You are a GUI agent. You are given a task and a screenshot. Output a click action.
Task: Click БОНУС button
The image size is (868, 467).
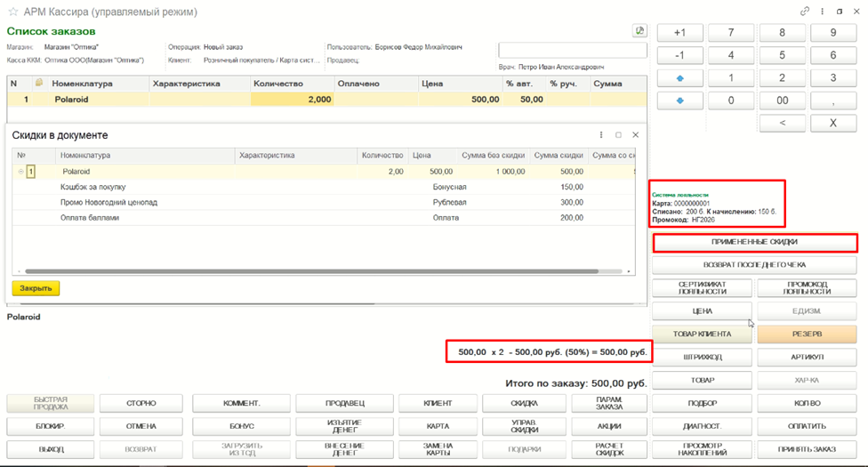(x=241, y=427)
